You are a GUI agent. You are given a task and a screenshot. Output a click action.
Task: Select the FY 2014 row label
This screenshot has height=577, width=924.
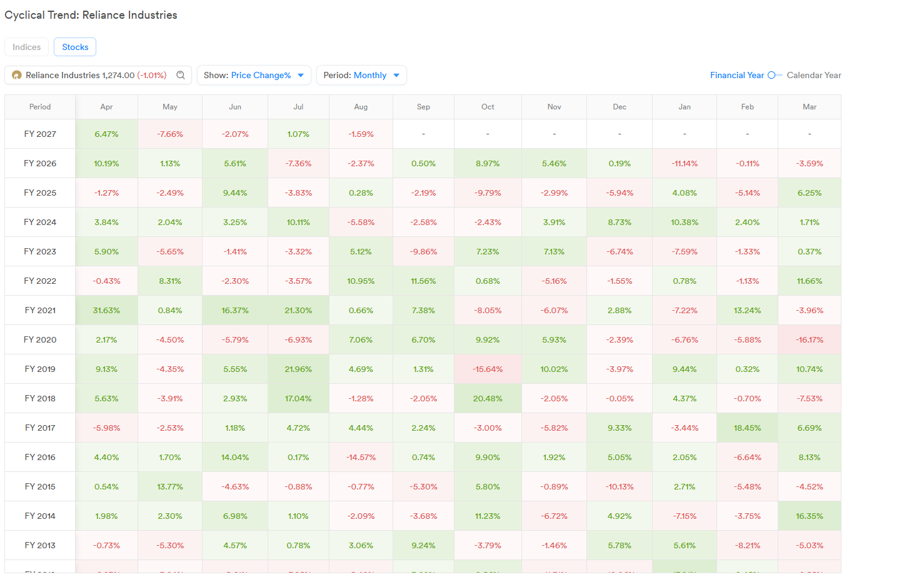(40, 516)
